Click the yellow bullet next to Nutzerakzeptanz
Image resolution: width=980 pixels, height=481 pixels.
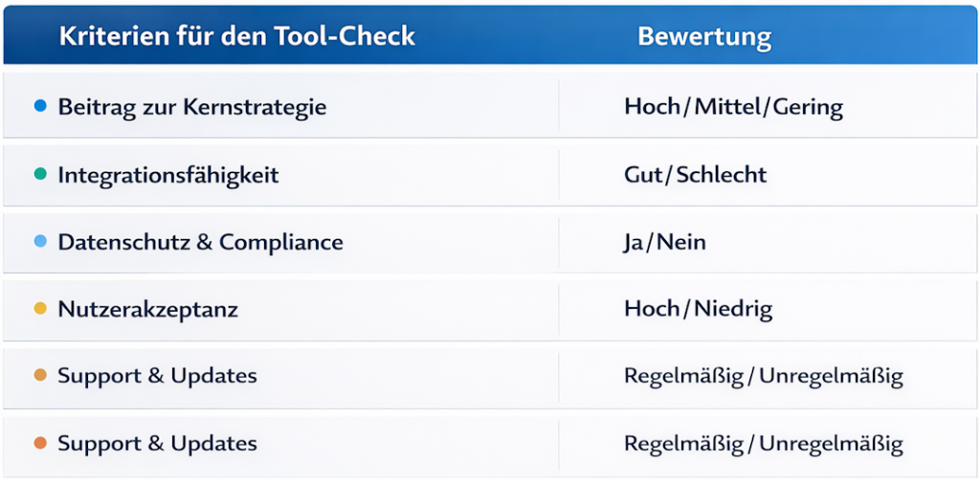click(x=40, y=310)
